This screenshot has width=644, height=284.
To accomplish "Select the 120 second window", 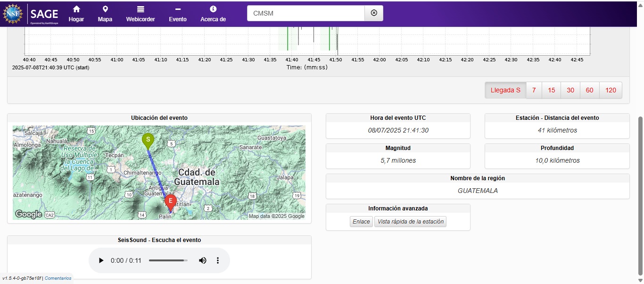I will (x=611, y=90).
